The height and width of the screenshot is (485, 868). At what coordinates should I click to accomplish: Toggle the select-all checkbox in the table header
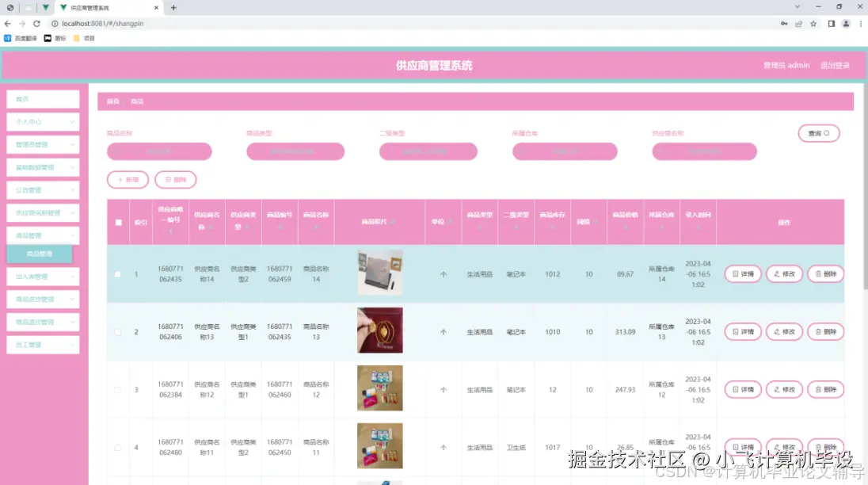click(x=117, y=223)
